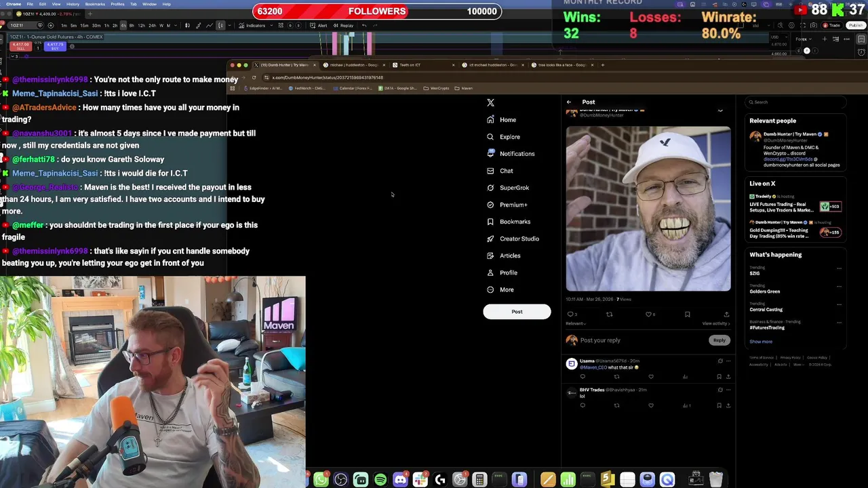Click into the X Search field
The height and width of the screenshot is (488, 868).
[x=795, y=102]
